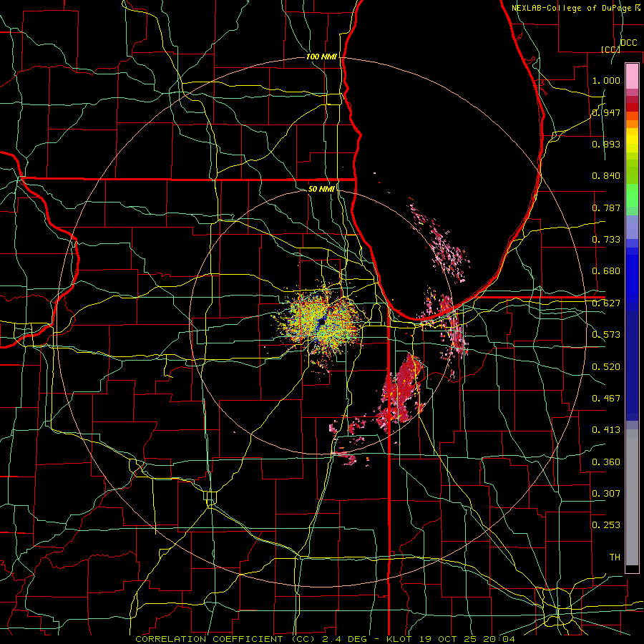Image resolution: width=644 pixels, height=644 pixels.
Task: Click the dark blue KLOT radar site center
Action: [x=321, y=323]
